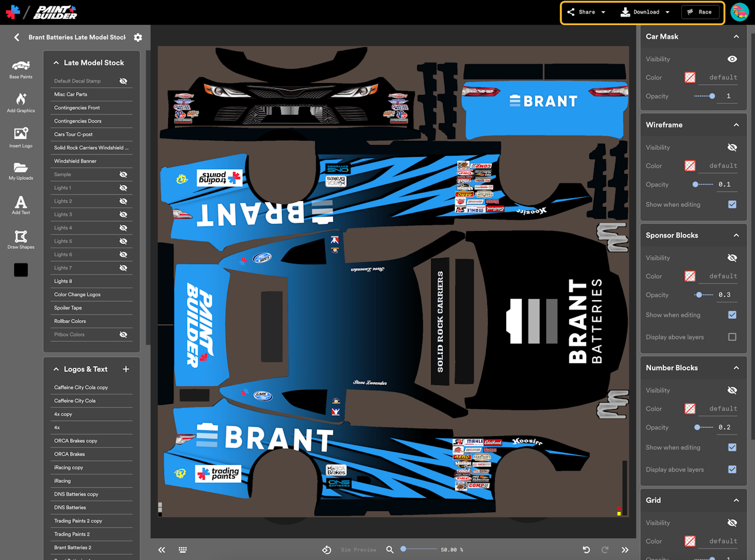Select the Windshield Banner layer
This screenshot has height=560, width=755.
(75, 161)
